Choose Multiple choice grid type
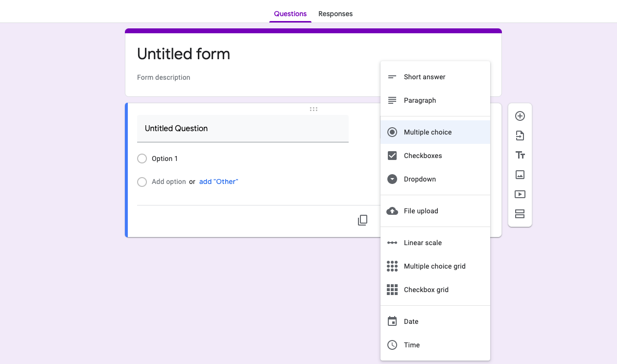Viewport: 617px width, 364px height. 435,266
